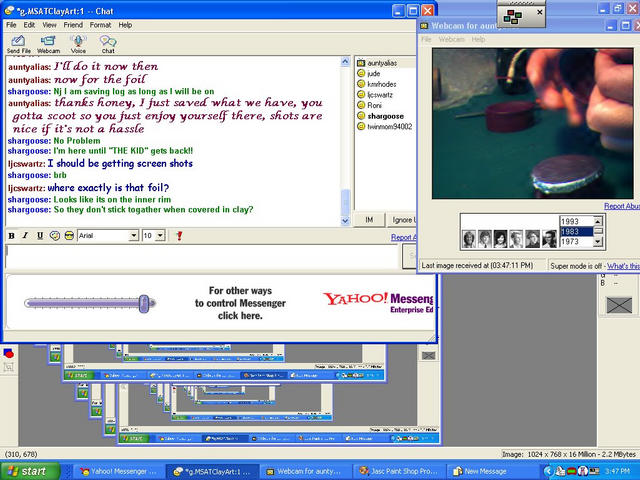Open the Edit menu in chat window
Screen dimensions: 640x480
coord(29,25)
